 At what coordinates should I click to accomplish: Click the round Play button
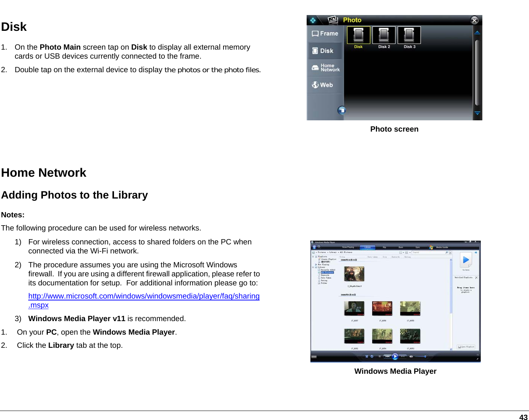tap(395, 356)
